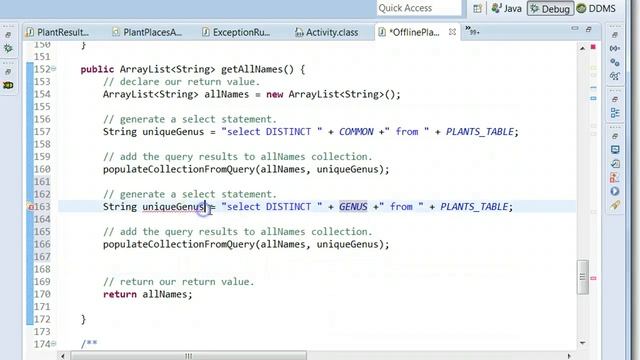This screenshot has height=360, width=640.
Task: Click the '// return our return value.' comment
Action: [x=178, y=282]
